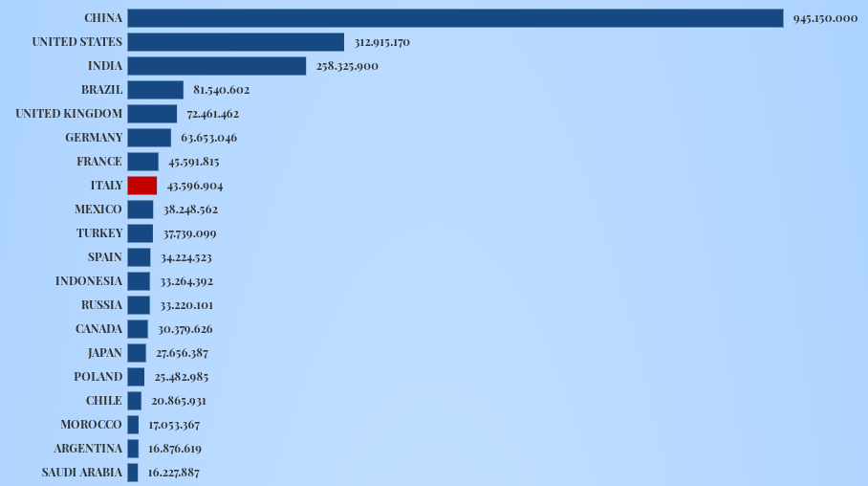The width and height of the screenshot is (868, 486).
Task: Select the France country label
Action: coord(99,162)
